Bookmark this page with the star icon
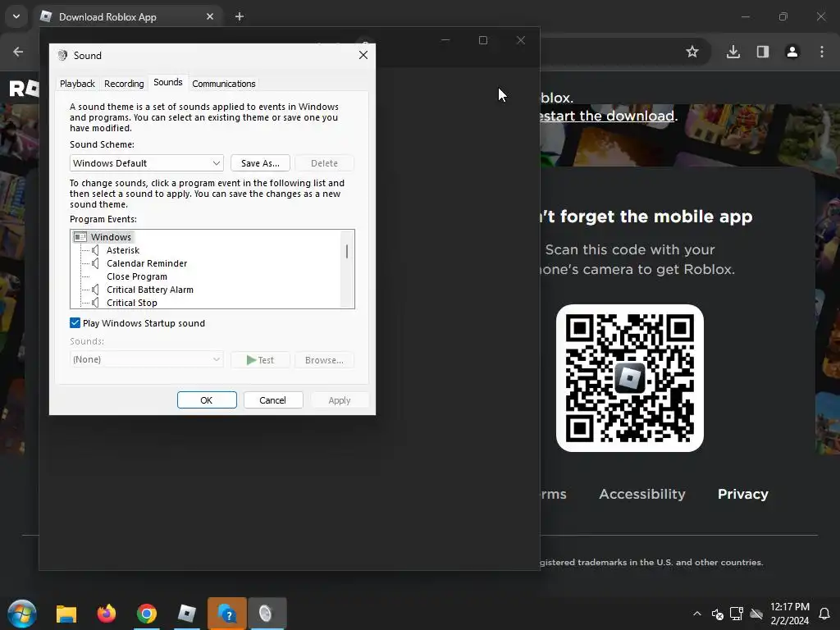The height and width of the screenshot is (630, 840). tap(692, 52)
